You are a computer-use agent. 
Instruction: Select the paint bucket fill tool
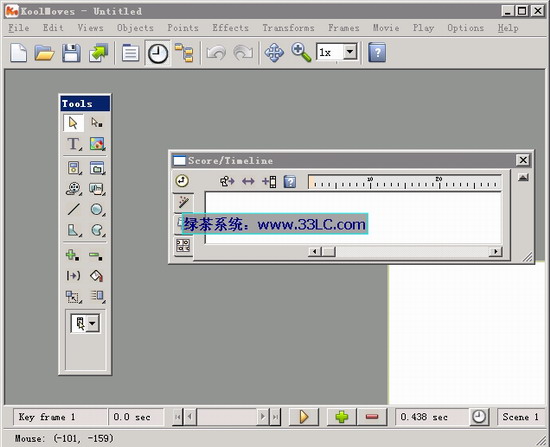[x=96, y=276]
